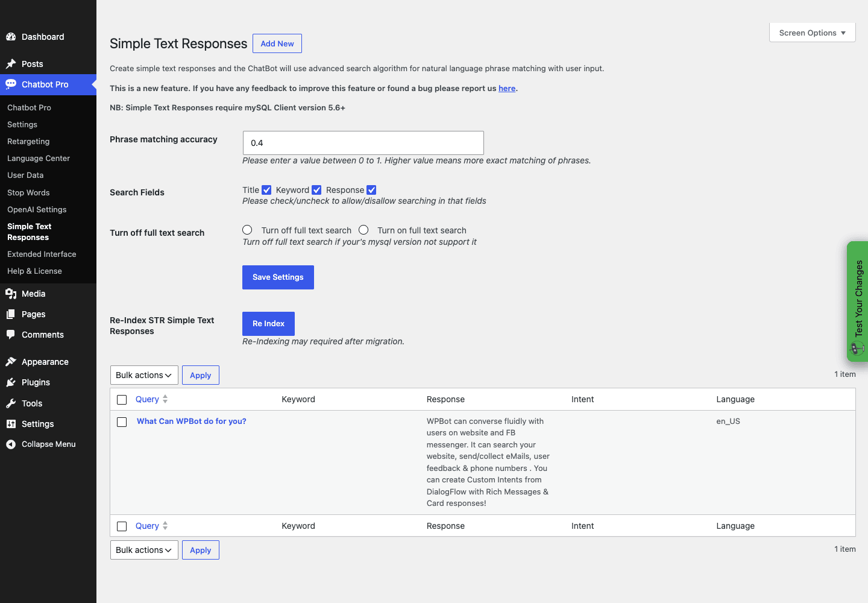Click the Comments bubble icon

11,335
